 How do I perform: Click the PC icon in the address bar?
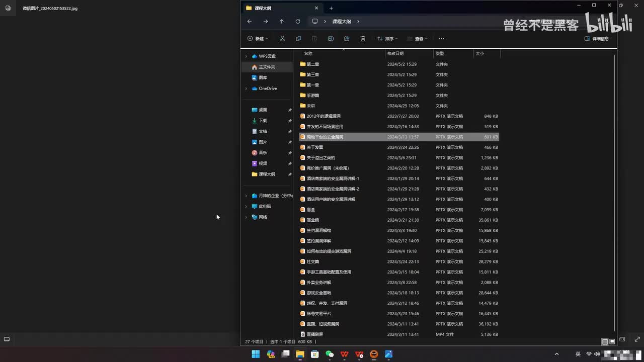315,22
